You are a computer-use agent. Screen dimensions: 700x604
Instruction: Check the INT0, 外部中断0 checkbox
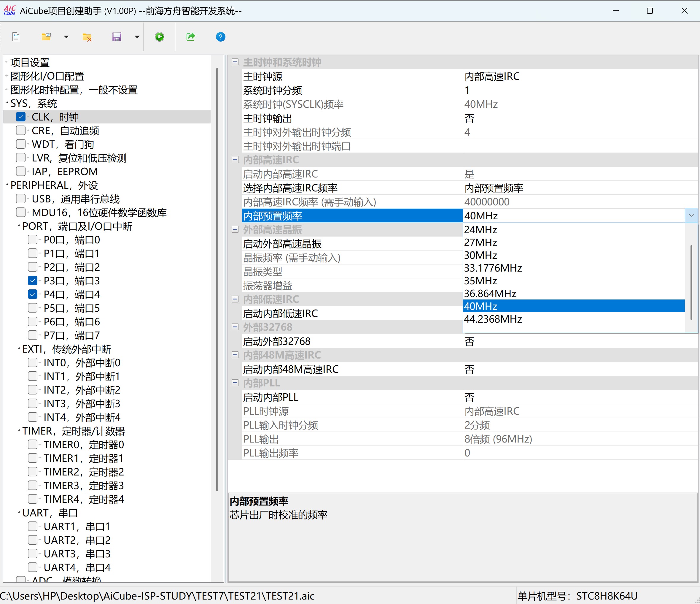(x=32, y=363)
